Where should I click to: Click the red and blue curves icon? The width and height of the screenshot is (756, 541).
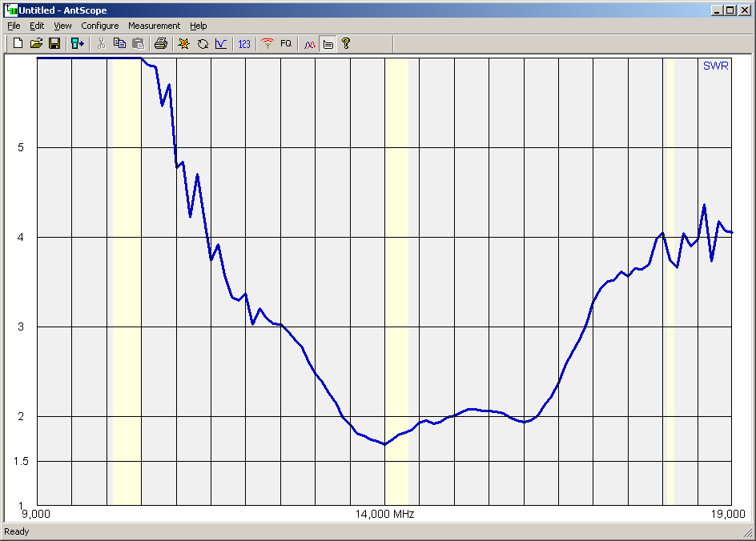[x=309, y=43]
